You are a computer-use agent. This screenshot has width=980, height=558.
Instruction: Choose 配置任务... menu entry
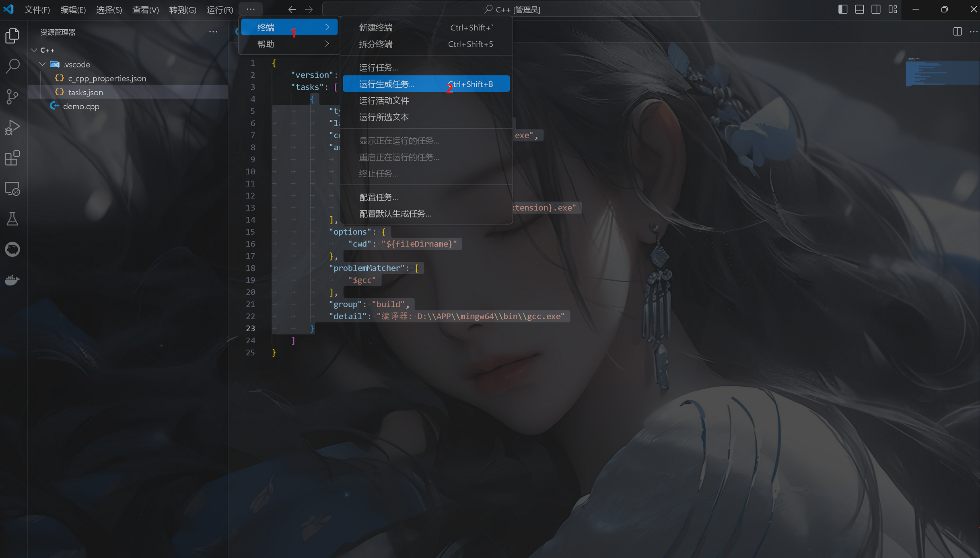tap(426, 197)
